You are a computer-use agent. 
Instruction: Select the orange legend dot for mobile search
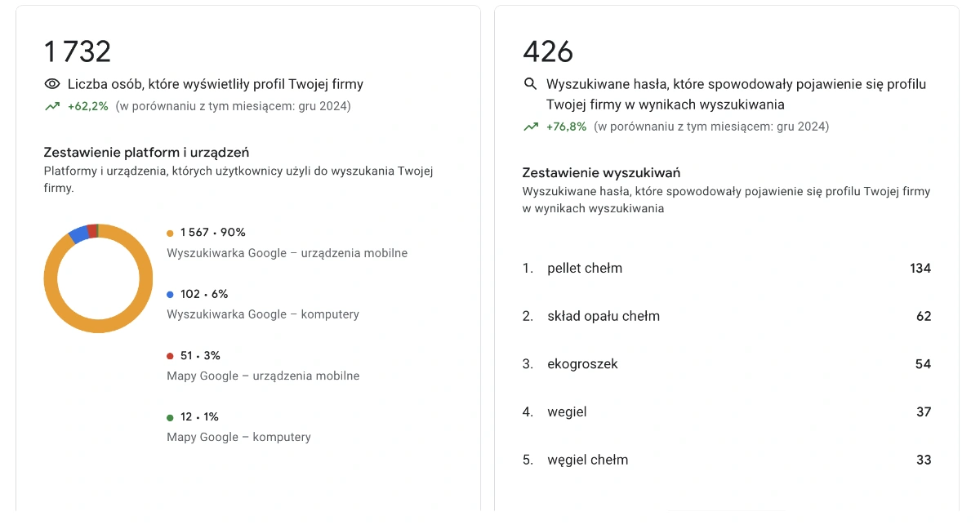point(171,233)
